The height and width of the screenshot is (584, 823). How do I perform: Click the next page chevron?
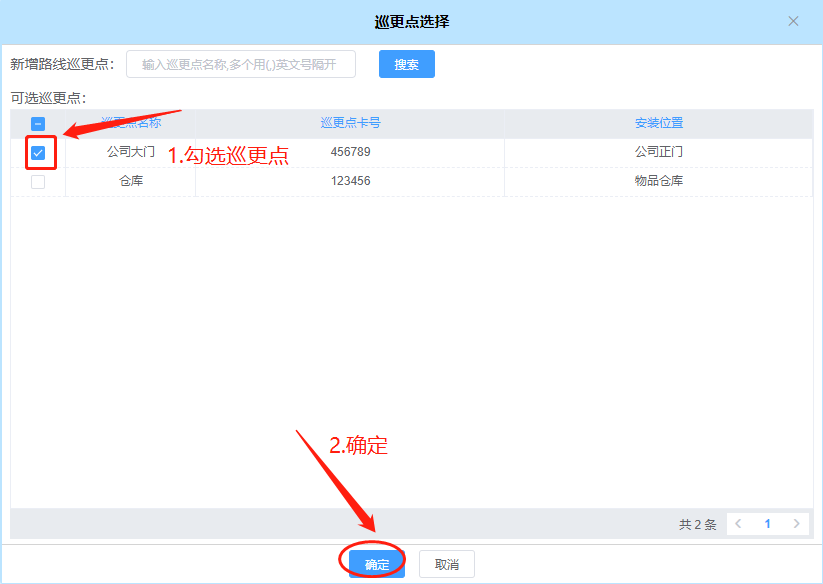click(797, 523)
